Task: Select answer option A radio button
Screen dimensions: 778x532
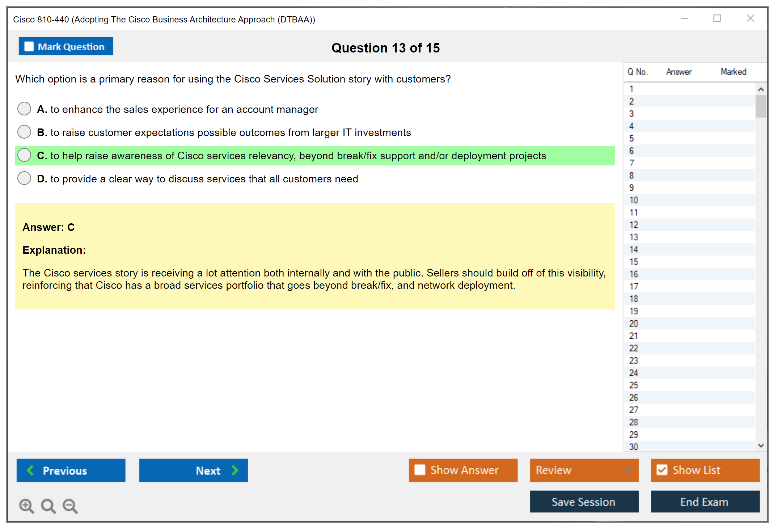Action: tap(24, 109)
